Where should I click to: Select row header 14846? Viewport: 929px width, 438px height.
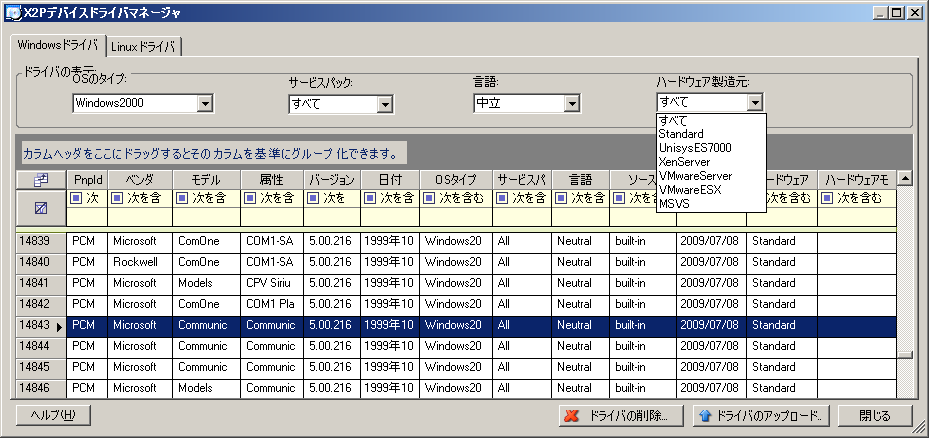click(41, 388)
